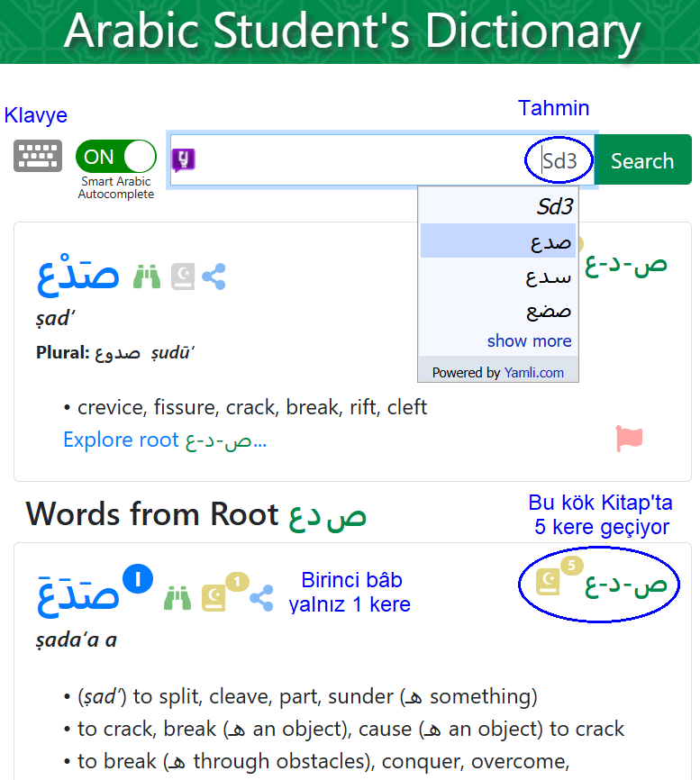Toggle Smart Arabic Autocomplete switch off
Viewport: 700px width, 780px height.
click(x=116, y=156)
